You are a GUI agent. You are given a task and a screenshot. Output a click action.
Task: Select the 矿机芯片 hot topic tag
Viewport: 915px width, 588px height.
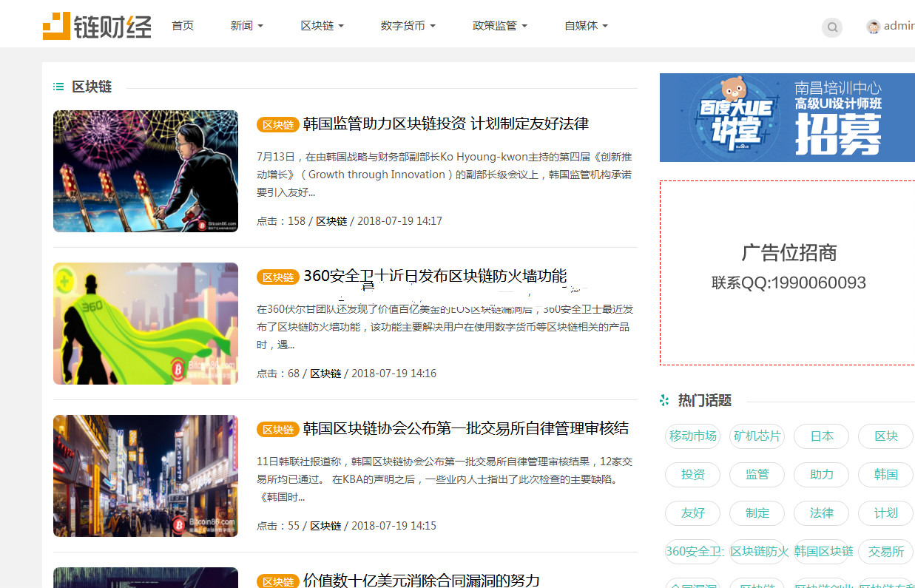pyautogui.click(x=757, y=436)
